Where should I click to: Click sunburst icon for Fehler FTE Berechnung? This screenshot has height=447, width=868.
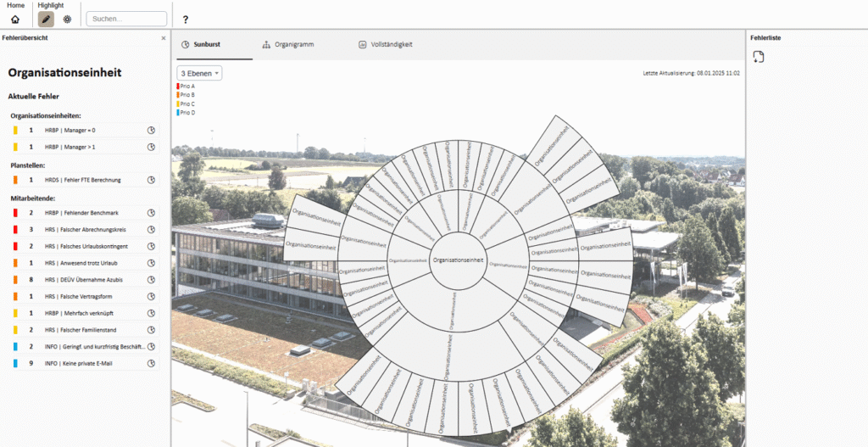[151, 180]
